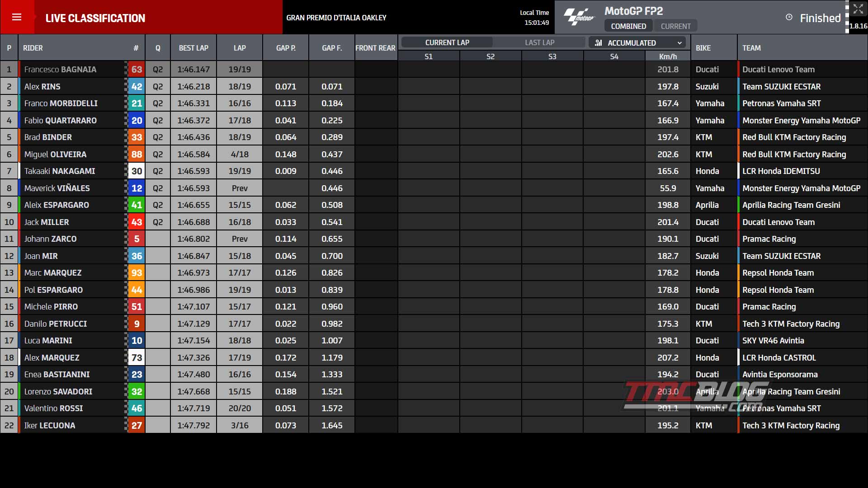Click the accumulated chart icon
868x488 pixels.
(599, 42)
